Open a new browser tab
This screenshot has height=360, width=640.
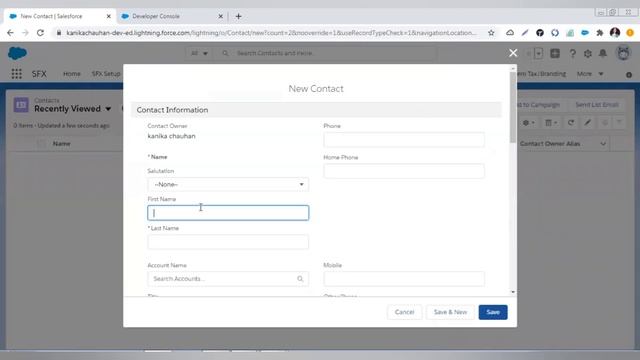point(238,16)
